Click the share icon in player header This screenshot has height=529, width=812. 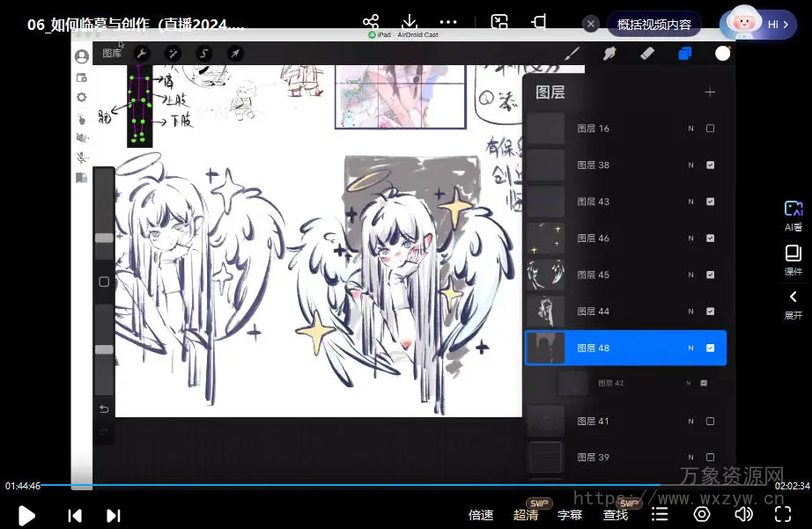pos(371,22)
